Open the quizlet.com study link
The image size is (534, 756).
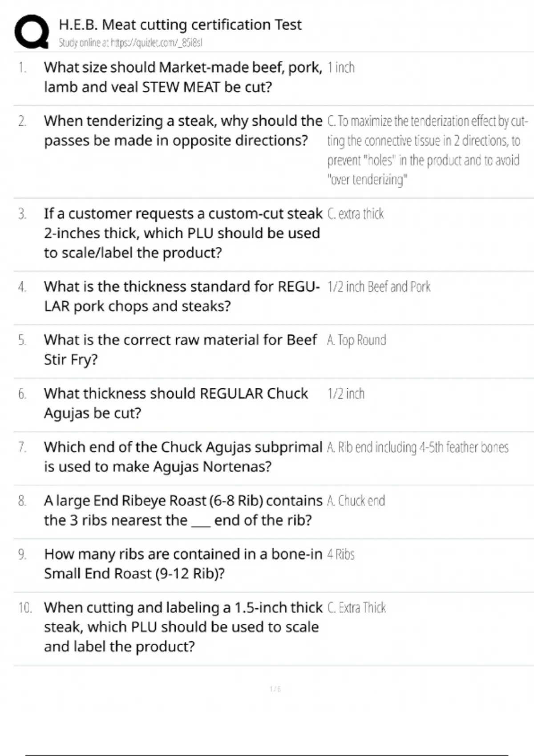coord(130,43)
